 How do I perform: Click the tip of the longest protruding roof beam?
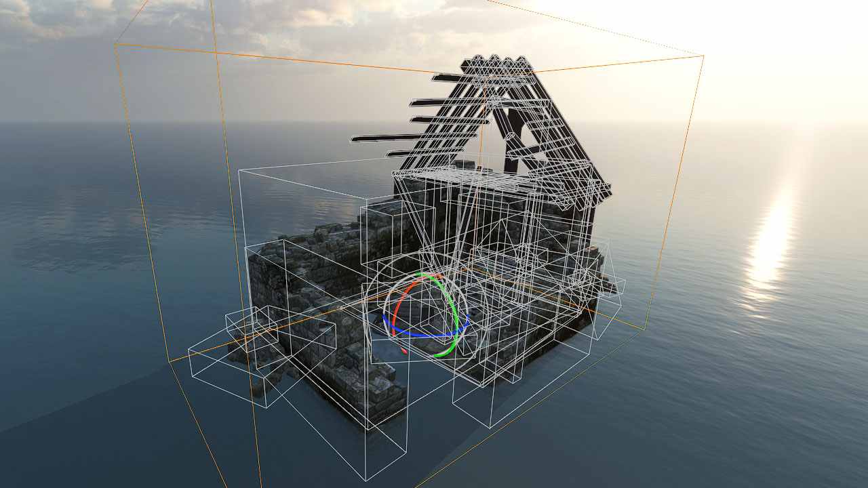353,140
